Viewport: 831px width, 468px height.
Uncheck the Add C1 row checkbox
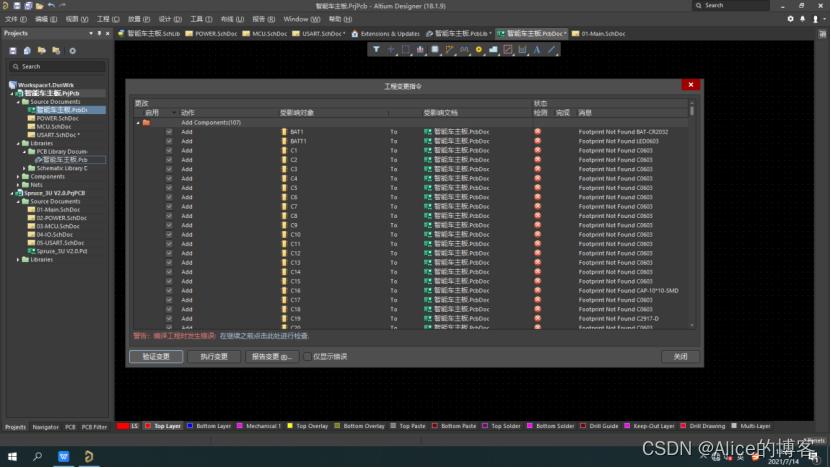[x=169, y=151]
